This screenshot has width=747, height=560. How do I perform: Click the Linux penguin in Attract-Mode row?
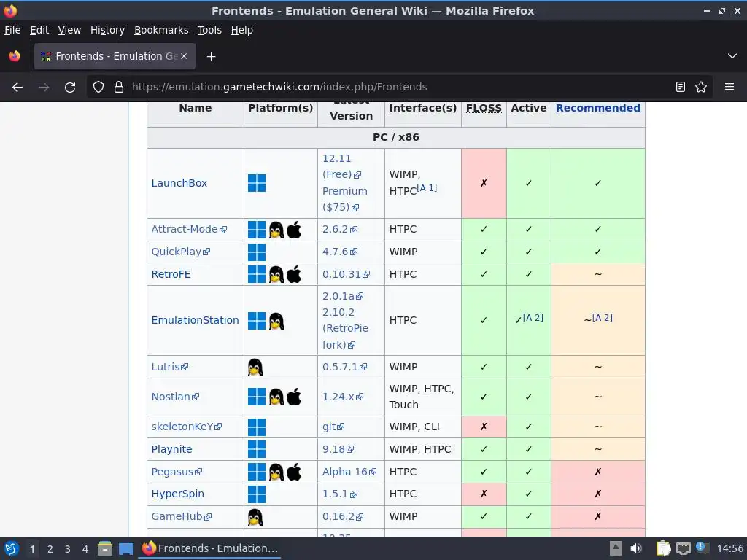[x=276, y=230]
